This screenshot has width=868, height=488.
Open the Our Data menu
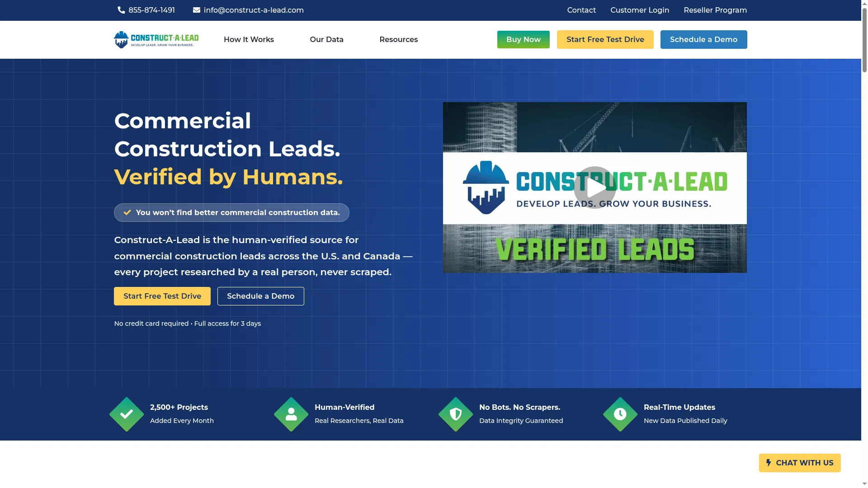click(x=326, y=40)
